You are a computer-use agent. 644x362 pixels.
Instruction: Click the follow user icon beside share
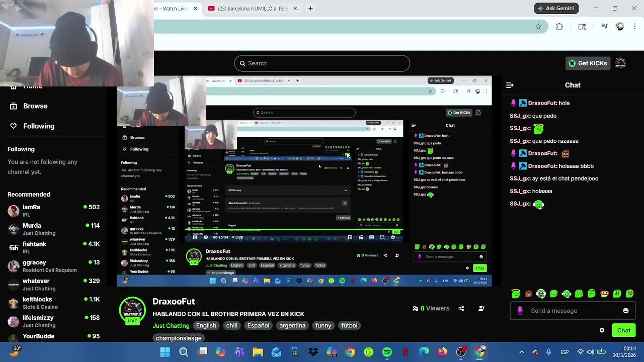click(481, 308)
